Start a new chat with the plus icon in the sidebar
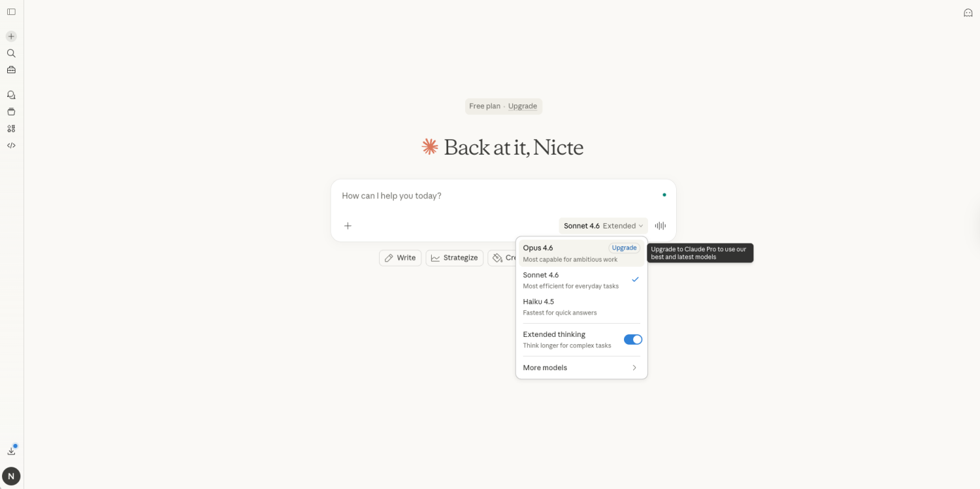Image resolution: width=980 pixels, height=489 pixels. (x=11, y=37)
